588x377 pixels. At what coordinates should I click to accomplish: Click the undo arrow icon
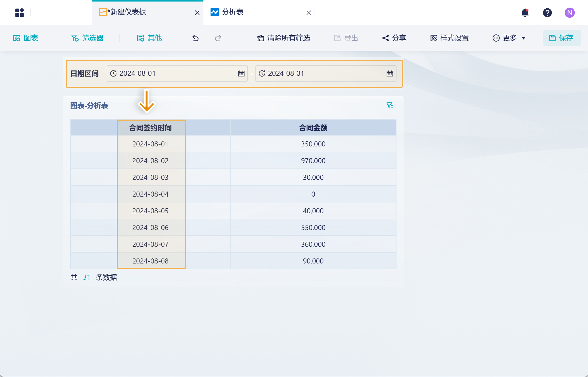(195, 38)
